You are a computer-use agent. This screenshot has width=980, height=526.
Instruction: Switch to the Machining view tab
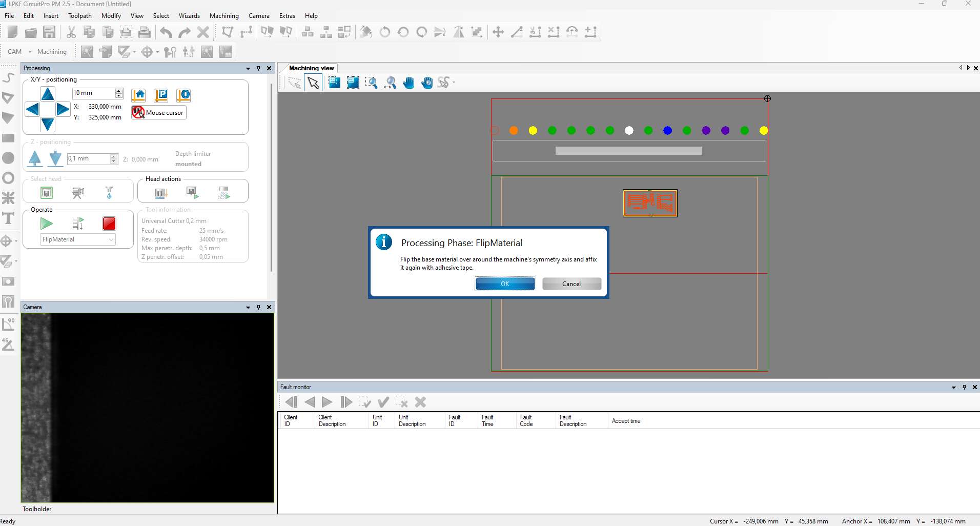311,68
